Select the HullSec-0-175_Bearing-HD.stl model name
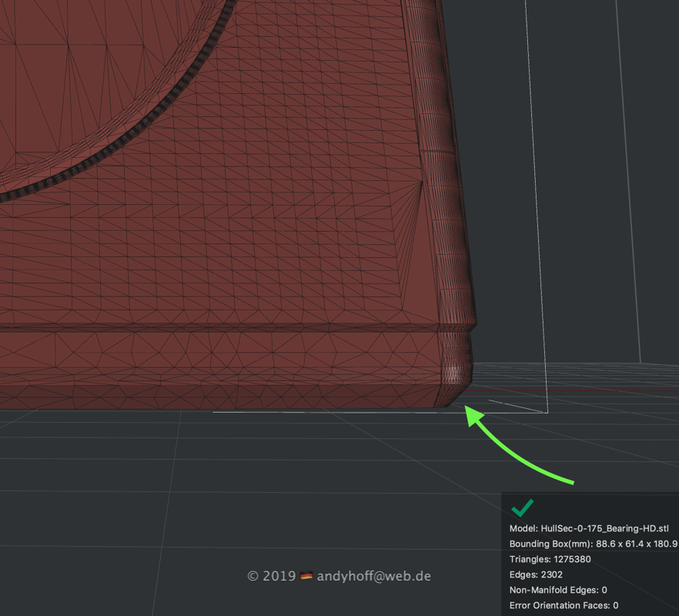679x616 pixels. [589, 529]
